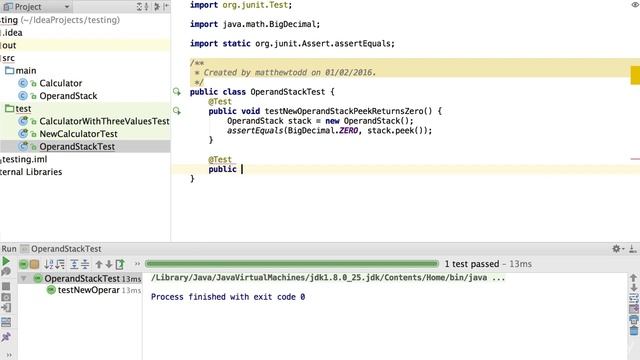Toggle soft-wrap in console
Viewport: 640px width, 360px height.
pos(633,298)
